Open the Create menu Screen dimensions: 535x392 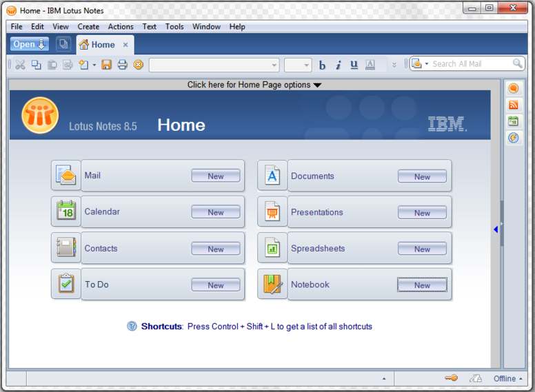click(x=88, y=27)
